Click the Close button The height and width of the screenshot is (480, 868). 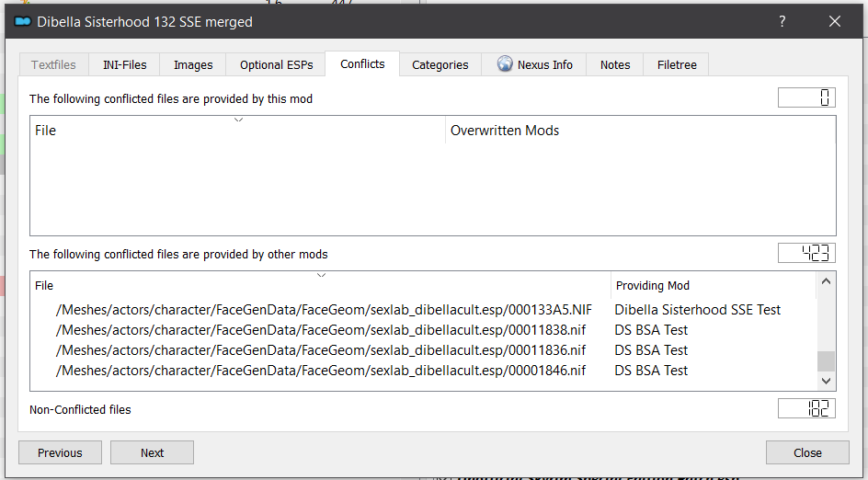(807, 452)
